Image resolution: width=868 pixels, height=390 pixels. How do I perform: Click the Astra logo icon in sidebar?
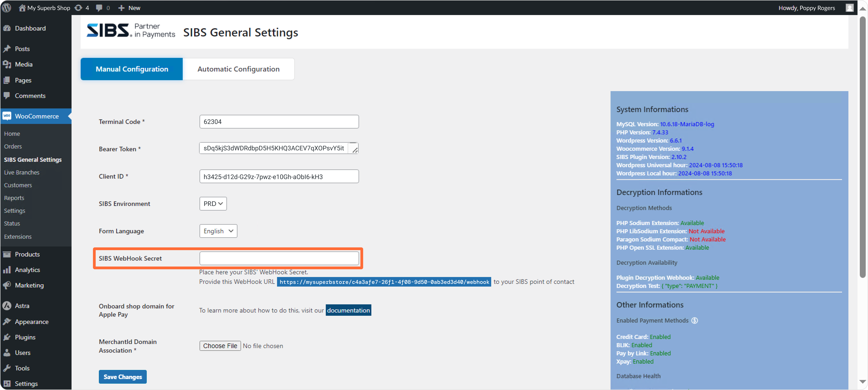[x=7, y=306]
